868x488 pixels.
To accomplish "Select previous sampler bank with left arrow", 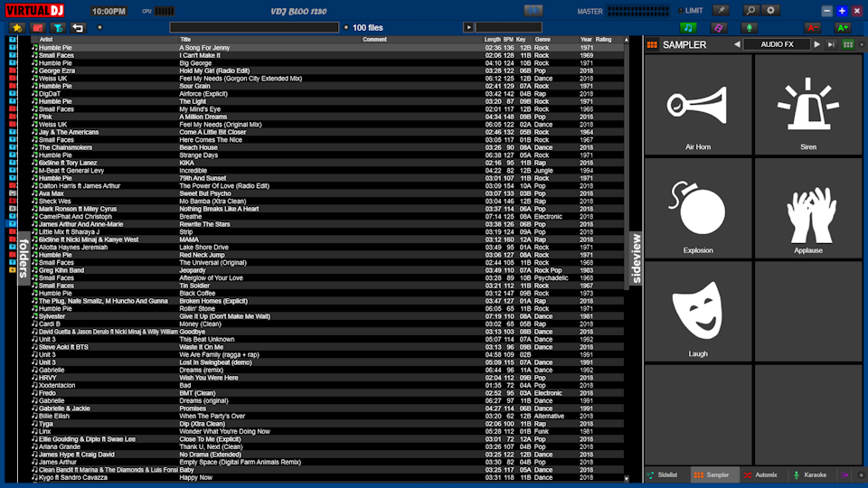I will point(737,45).
